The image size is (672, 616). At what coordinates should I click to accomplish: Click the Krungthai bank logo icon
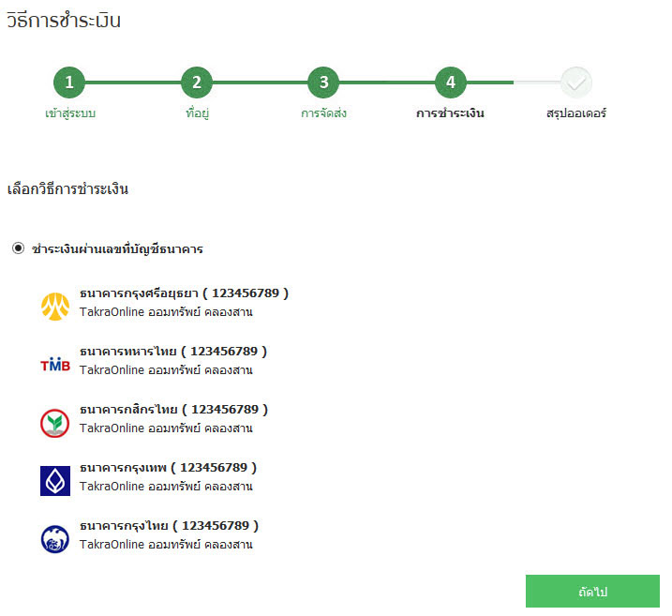coord(54,539)
